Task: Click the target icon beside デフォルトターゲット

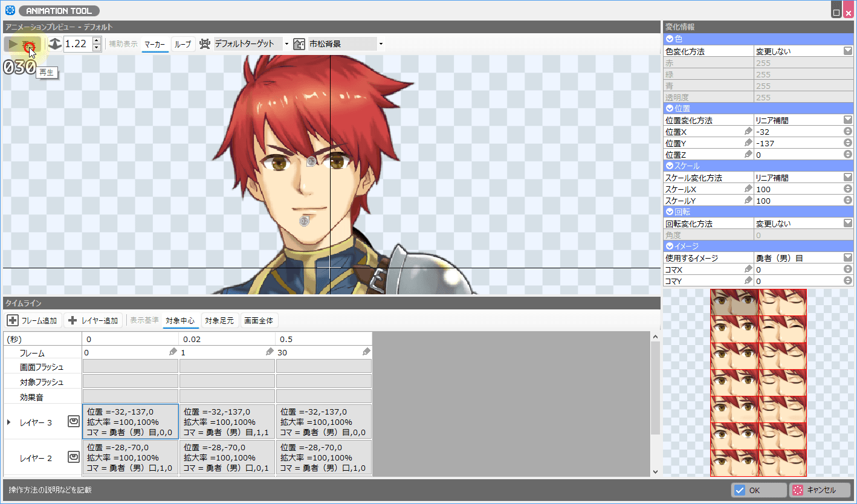Action: pyautogui.click(x=204, y=44)
